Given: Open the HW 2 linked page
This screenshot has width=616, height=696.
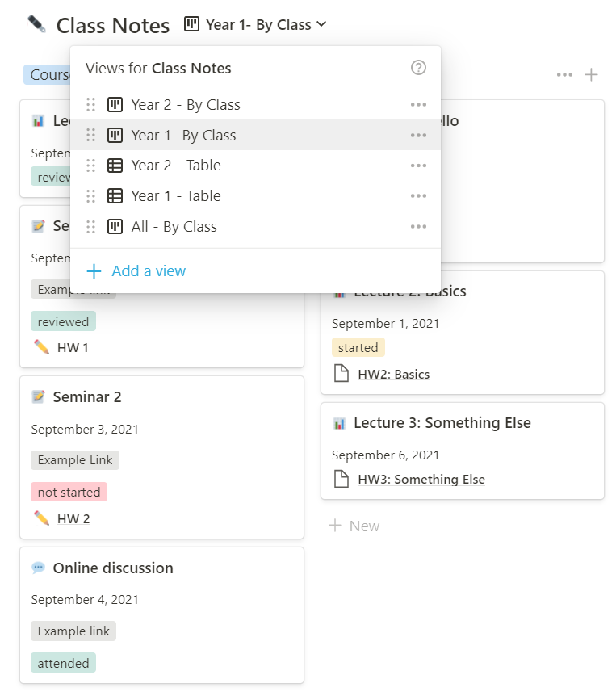Looking at the screenshot, I should point(73,519).
